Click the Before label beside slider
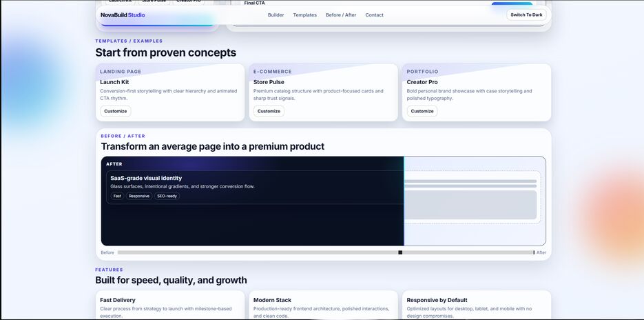This screenshot has height=320, width=644. (x=107, y=252)
